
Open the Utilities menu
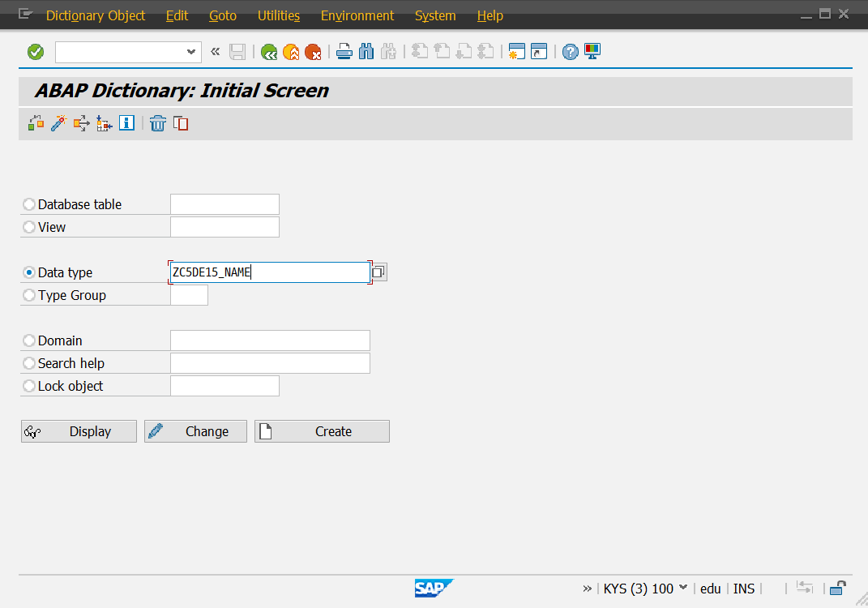click(x=279, y=15)
